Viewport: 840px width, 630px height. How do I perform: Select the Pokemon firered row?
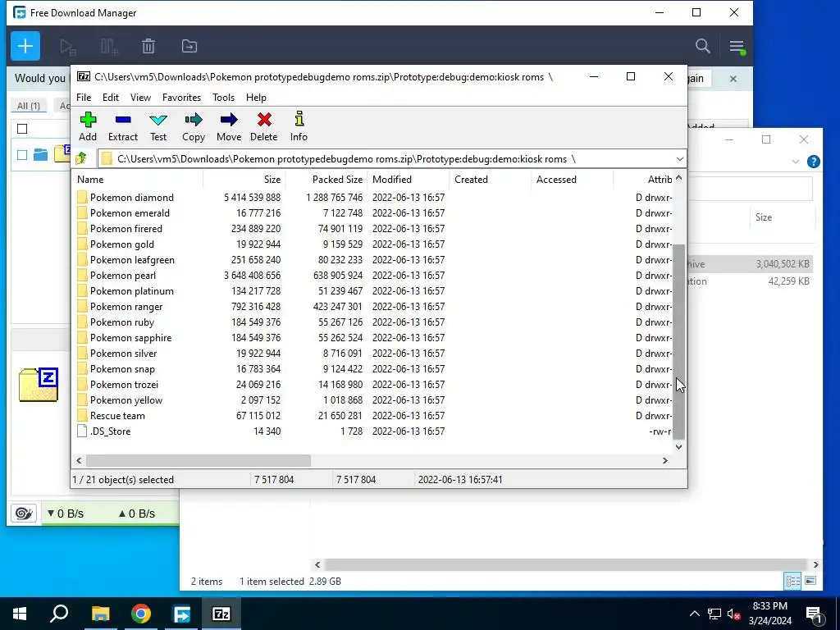[374, 228]
